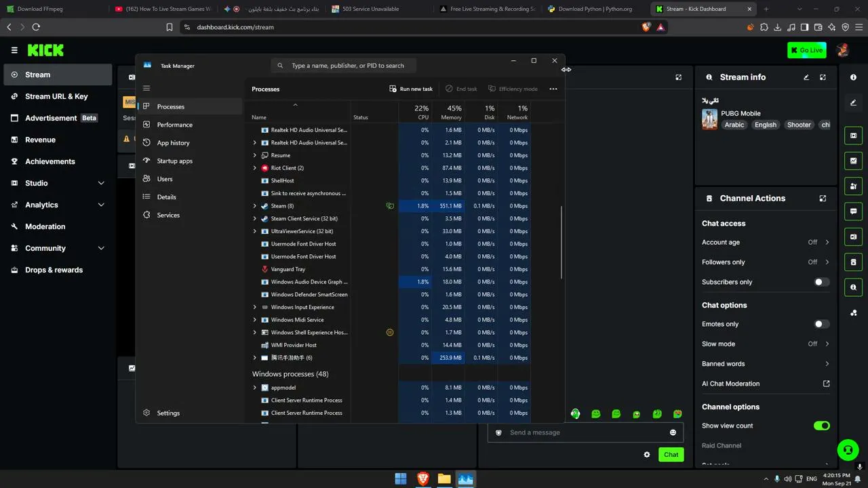
Task: Turn off Show view count
Action: [821, 426]
